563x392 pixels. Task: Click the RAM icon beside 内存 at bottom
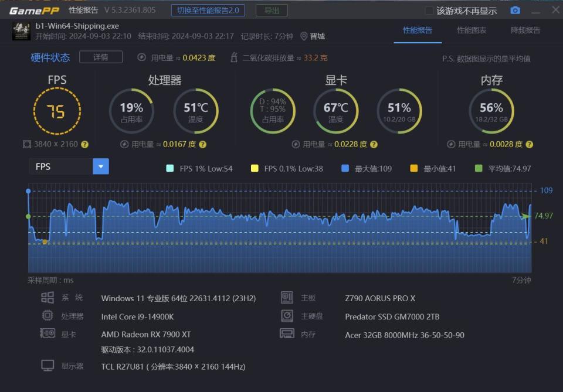tap(287, 333)
